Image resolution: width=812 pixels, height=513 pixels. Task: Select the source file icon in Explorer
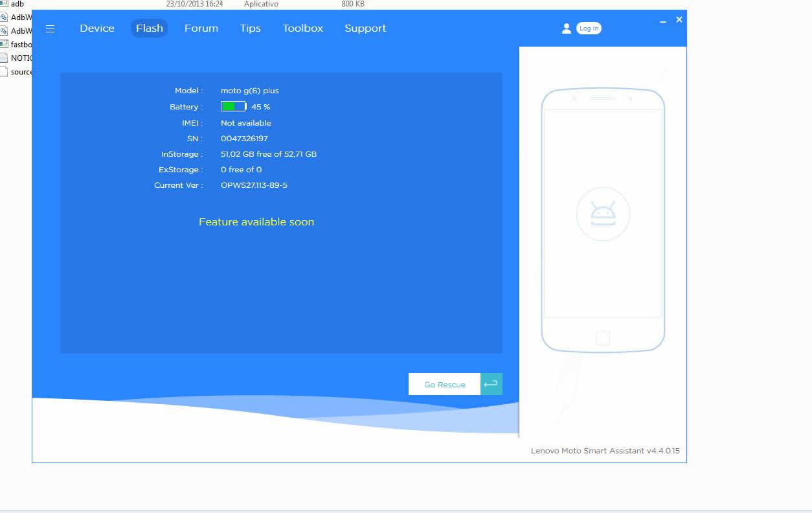4,72
